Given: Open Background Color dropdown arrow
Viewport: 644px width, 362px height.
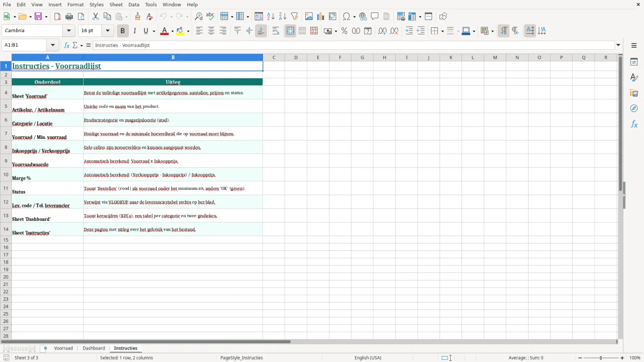Looking at the screenshot, I should pyautogui.click(x=188, y=31).
